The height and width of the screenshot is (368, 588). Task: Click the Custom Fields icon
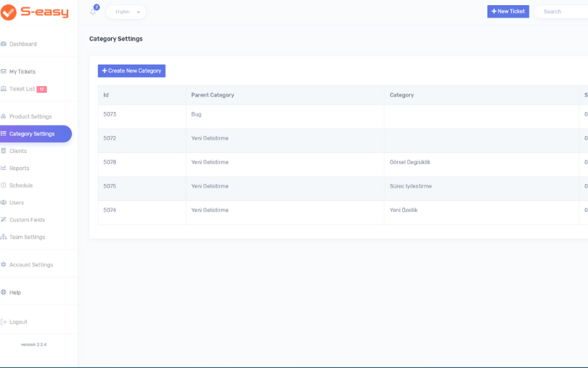[x=4, y=219]
